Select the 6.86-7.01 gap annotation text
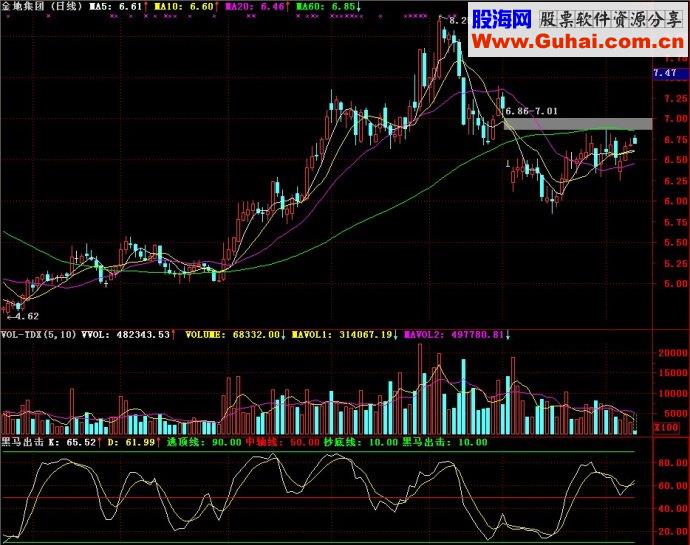The width and height of the screenshot is (690, 545). tap(531, 111)
